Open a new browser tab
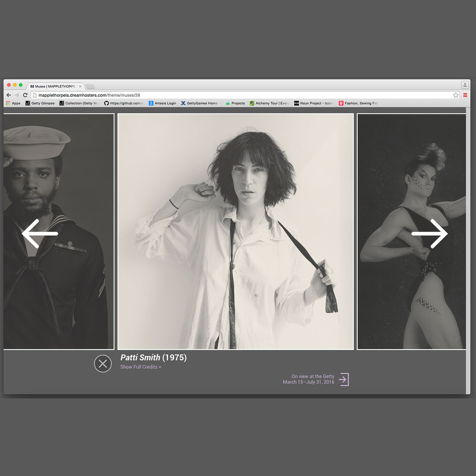This screenshot has height=476, width=476. click(90, 86)
